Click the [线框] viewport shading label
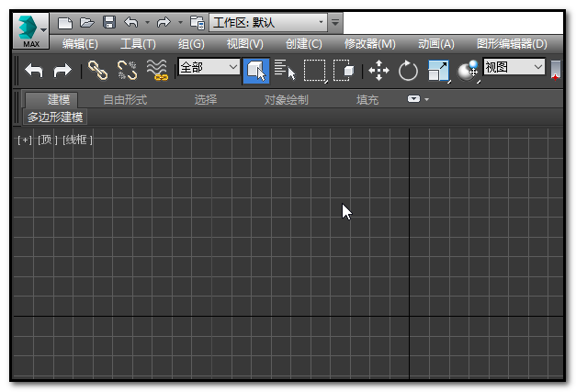 (77, 140)
